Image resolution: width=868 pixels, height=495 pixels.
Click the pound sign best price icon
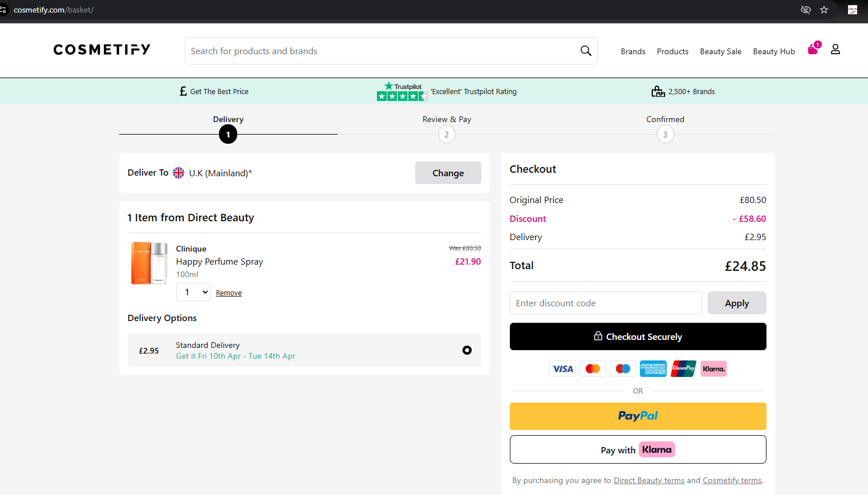click(183, 91)
